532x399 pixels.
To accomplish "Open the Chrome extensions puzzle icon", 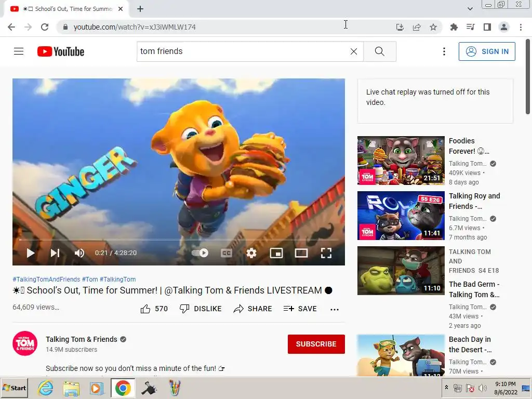I will click(454, 27).
